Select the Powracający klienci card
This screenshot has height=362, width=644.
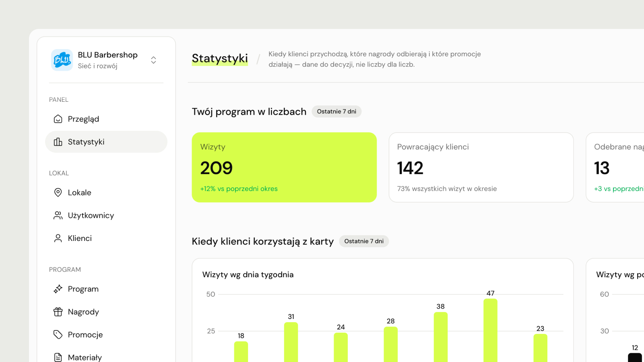(x=481, y=167)
